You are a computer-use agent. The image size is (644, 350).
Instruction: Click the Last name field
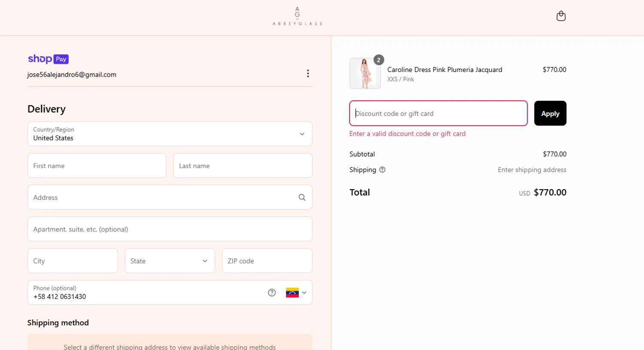[x=243, y=166]
